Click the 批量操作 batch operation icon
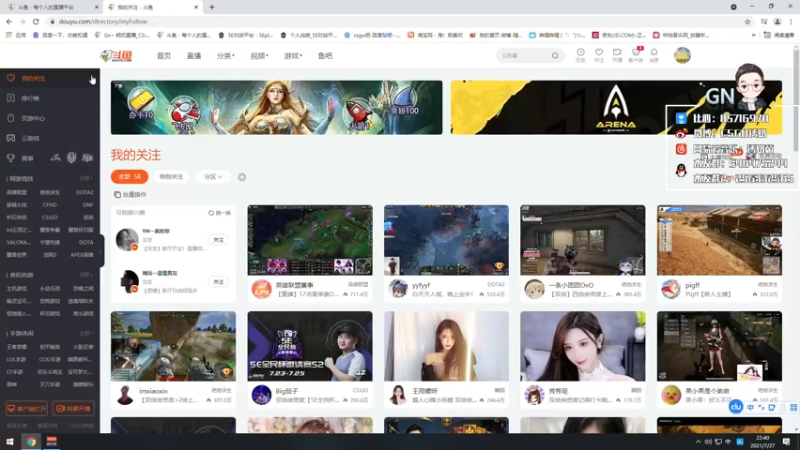The width and height of the screenshot is (800, 450). [x=117, y=194]
